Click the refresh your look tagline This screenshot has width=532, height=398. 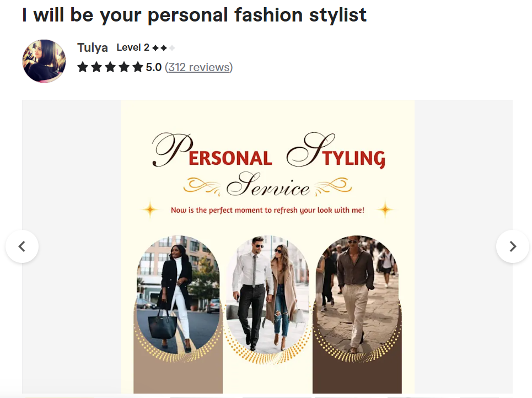(x=268, y=211)
